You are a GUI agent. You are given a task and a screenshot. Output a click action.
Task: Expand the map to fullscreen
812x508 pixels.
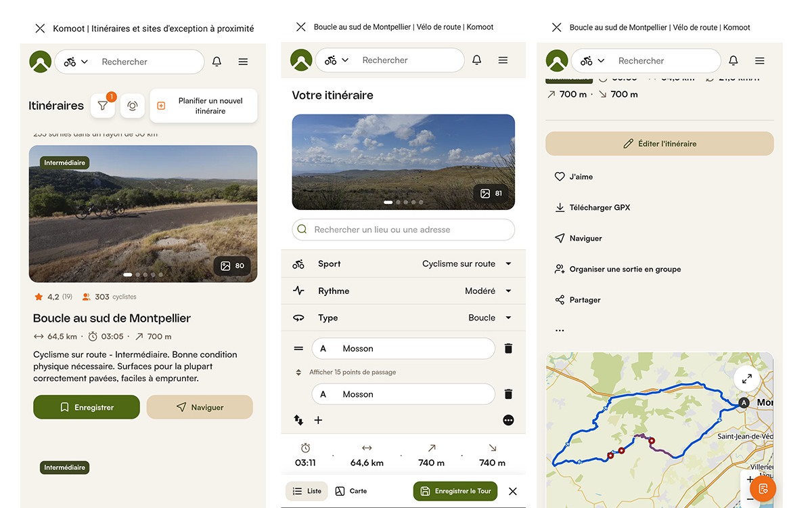(x=746, y=379)
